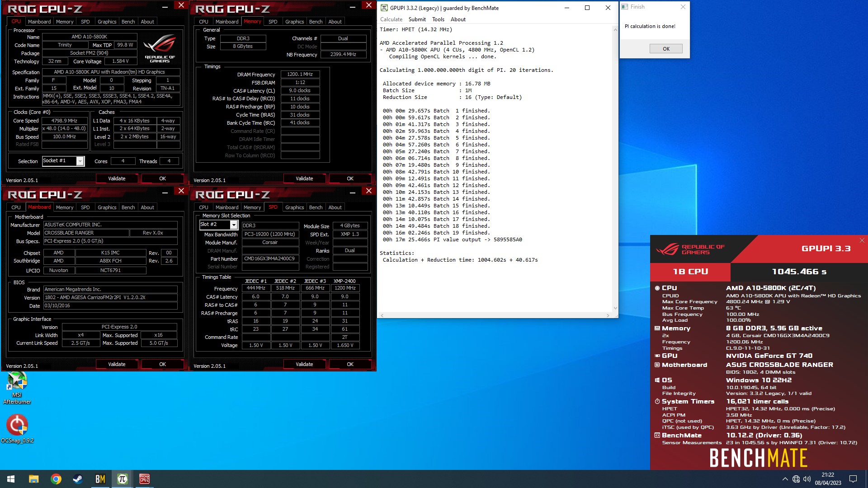Click GPU section icon in BenchMate panel

657,356
